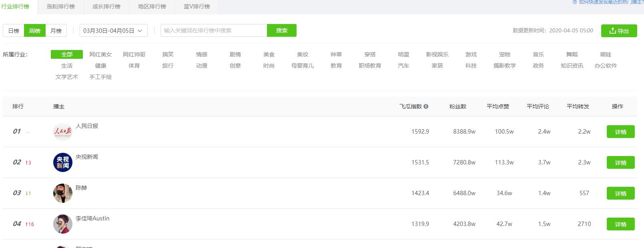Screen dimensions: 644x248
Task: Filter by 文学艺术 industry
Action: pyautogui.click(x=67, y=77)
